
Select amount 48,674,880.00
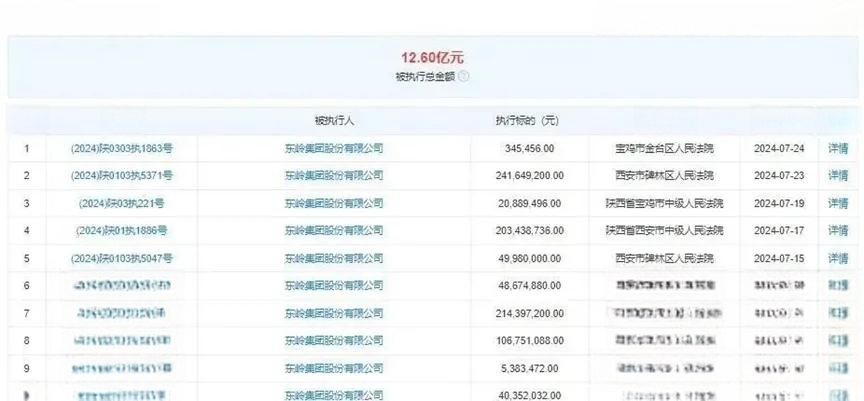530,285
